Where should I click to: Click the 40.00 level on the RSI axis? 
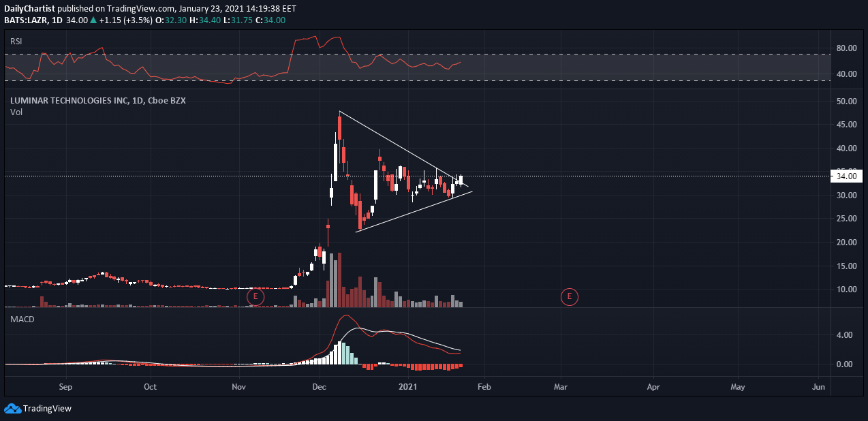click(x=846, y=74)
